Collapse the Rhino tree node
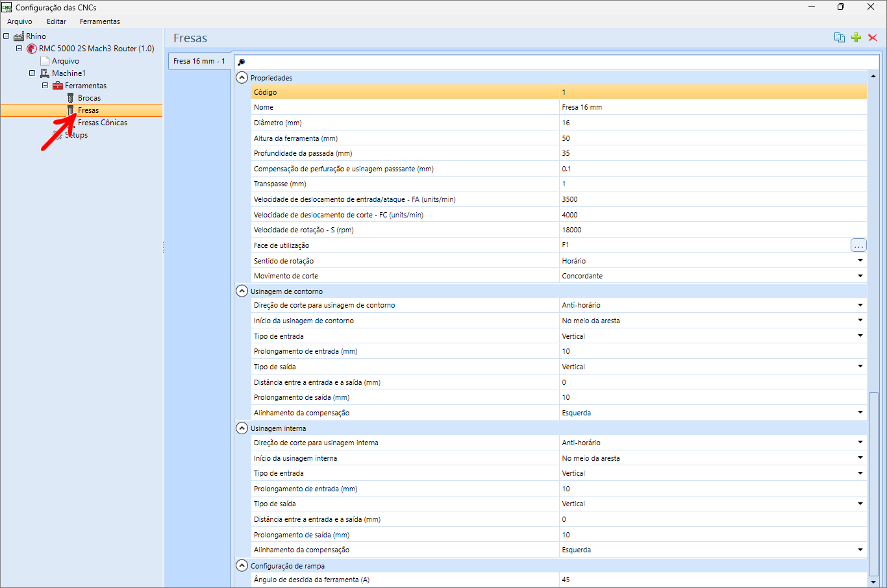The image size is (887, 588). 6,36
